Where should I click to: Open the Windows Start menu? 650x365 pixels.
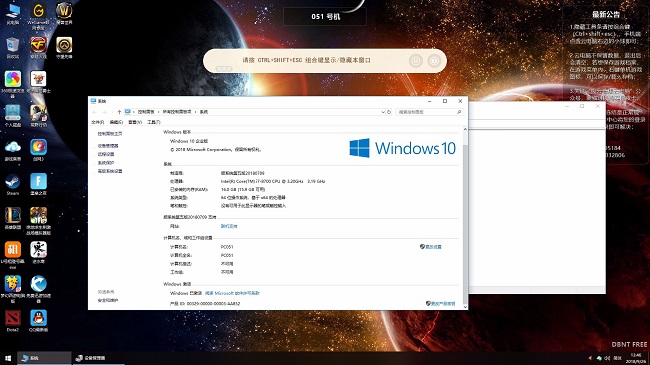pos(8,358)
